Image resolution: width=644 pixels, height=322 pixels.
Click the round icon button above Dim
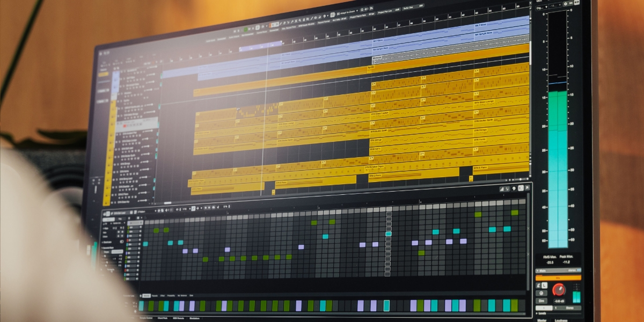click(x=541, y=293)
